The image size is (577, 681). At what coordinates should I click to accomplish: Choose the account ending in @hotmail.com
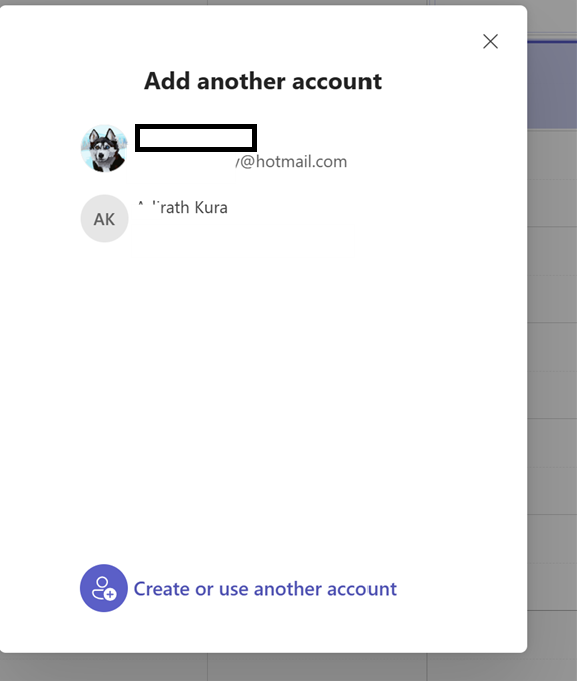(x=214, y=149)
